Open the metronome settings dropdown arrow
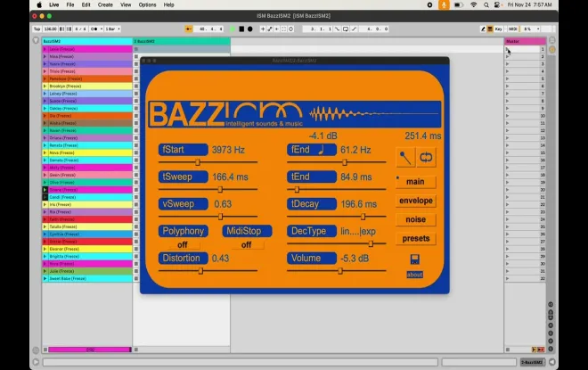The image size is (588, 370). (x=102, y=29)
